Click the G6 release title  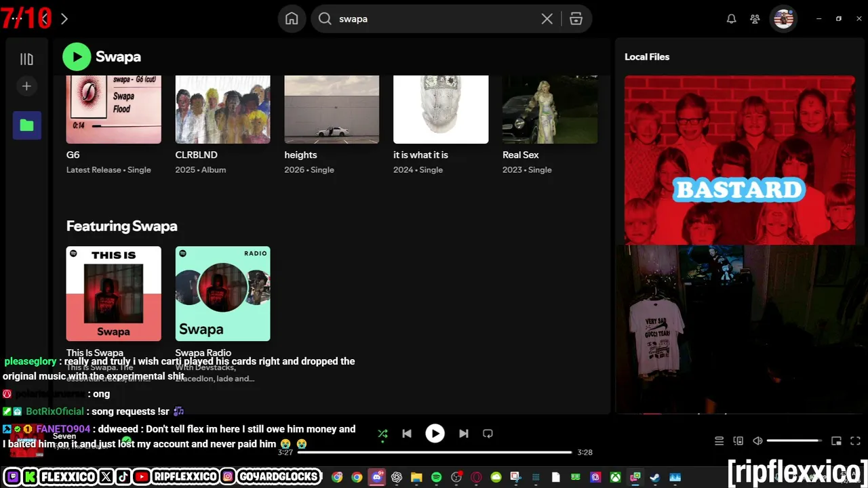[x=73, y=155]
